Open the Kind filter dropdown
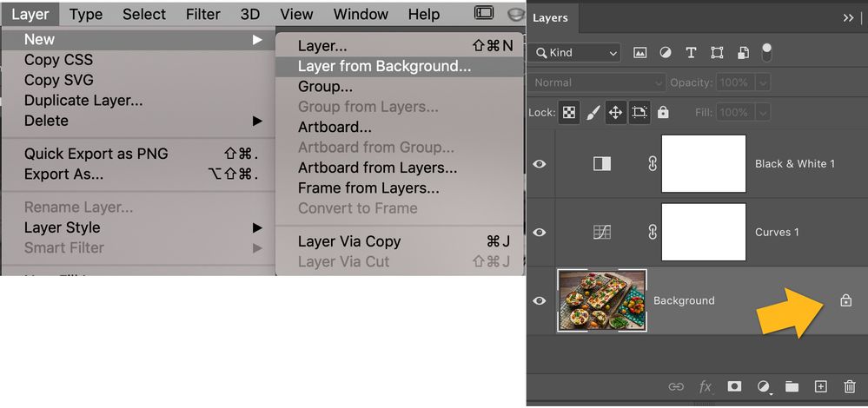 pyautogui.click(x=574, y=53)
